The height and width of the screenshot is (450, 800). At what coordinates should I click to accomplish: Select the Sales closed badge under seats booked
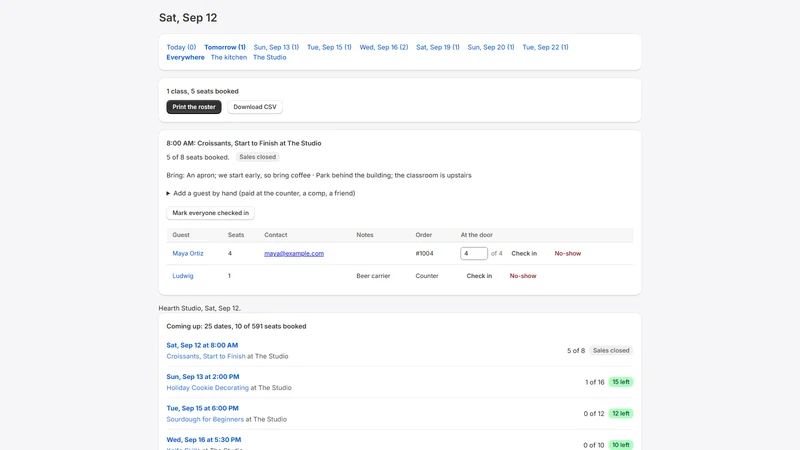click(x=258, y=157)
